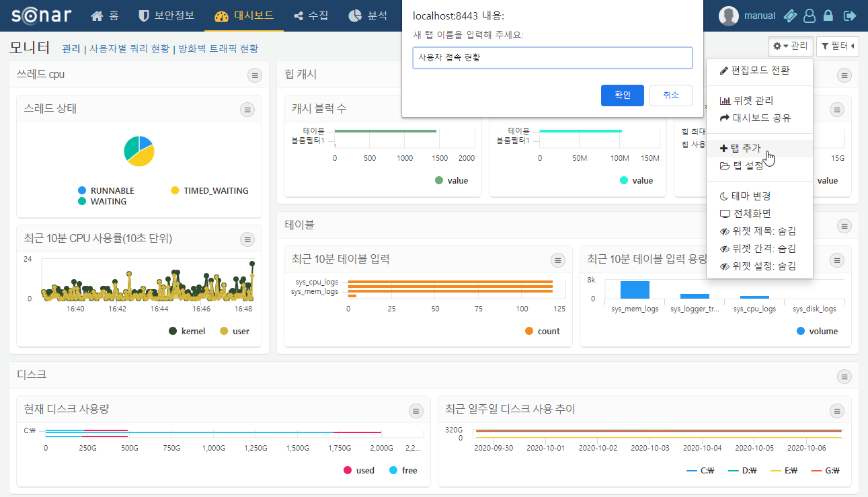
Task: Toggle the count legend in 테이블 입력 chart
Action: pos(543,331)
